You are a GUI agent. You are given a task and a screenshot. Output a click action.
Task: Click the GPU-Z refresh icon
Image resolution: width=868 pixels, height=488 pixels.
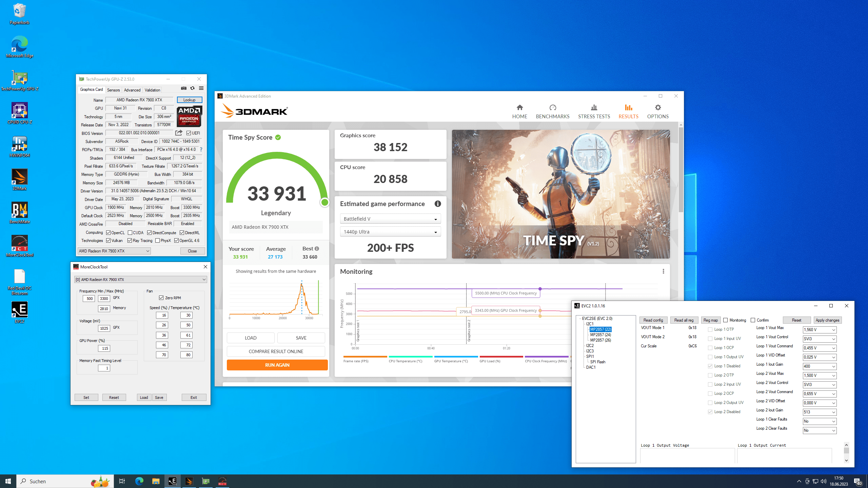click(x=192, y=88)
